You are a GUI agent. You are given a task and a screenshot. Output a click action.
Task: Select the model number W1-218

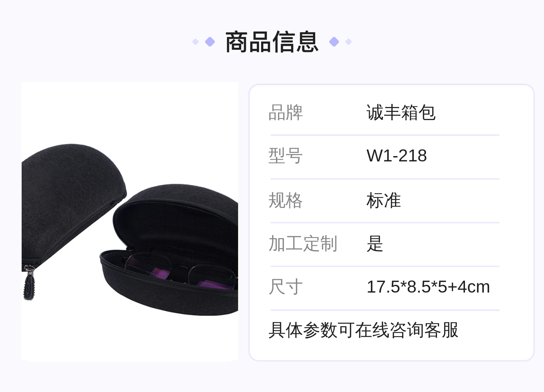[x=396, y=156]
